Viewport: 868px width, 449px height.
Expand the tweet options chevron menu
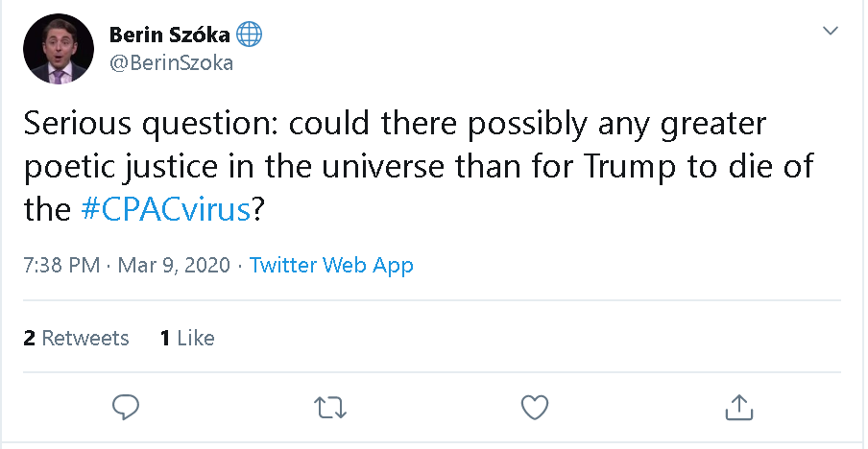tap(831, 33)
